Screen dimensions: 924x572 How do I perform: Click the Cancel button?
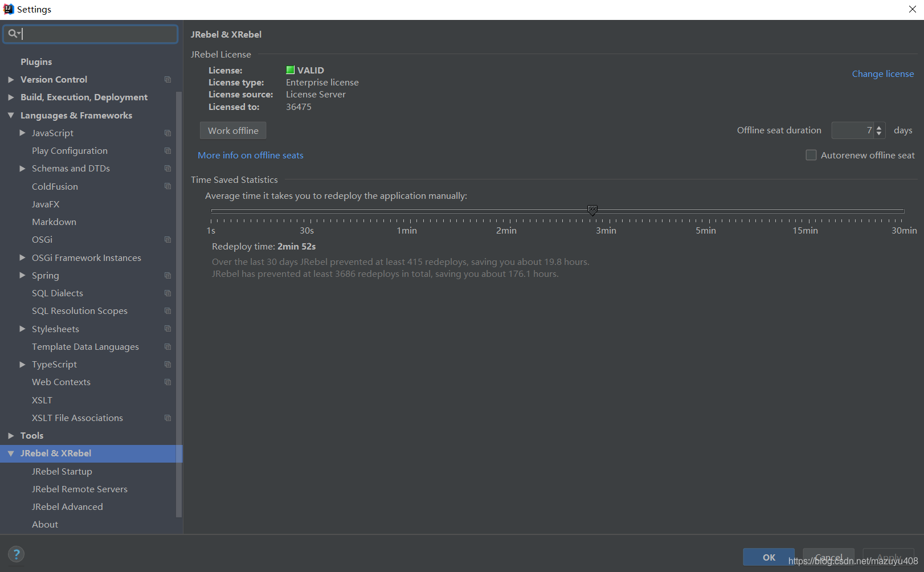coord(828,557)
